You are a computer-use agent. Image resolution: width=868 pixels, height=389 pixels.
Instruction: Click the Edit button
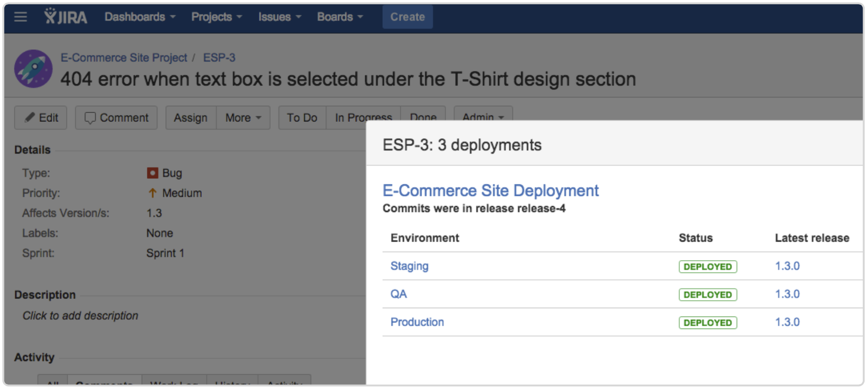click(41, 118)
